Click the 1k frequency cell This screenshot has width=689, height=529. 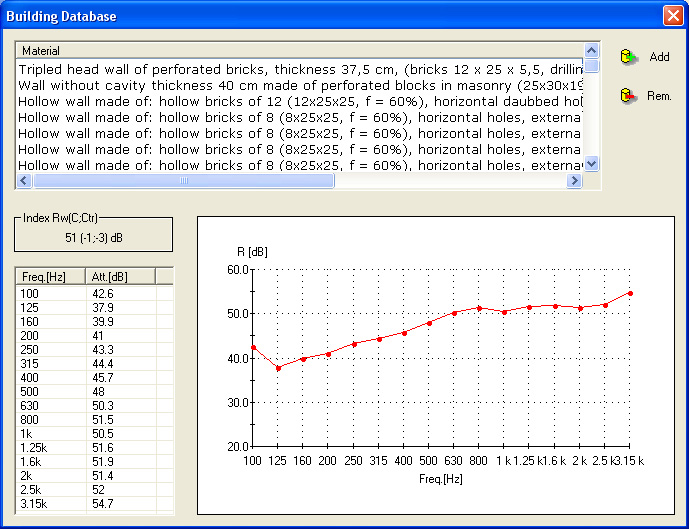[x=51, y=434]
